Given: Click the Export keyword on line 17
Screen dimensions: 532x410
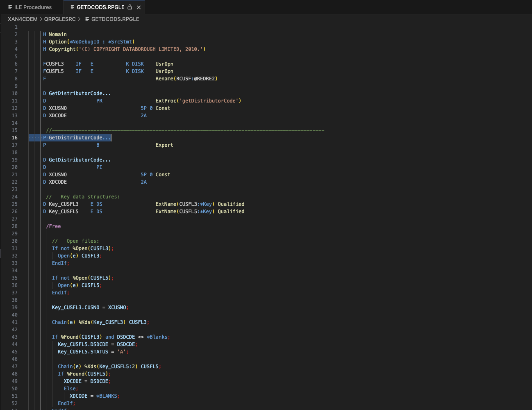Looking at the screenshot, I should (164, 145).
